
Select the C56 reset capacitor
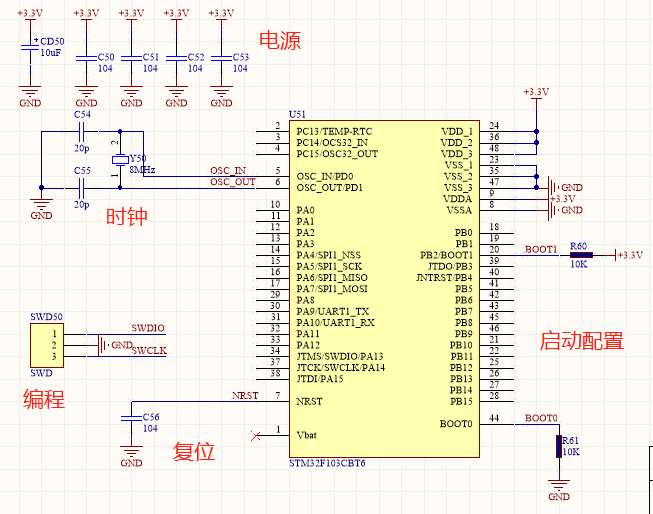coord(131,418)
